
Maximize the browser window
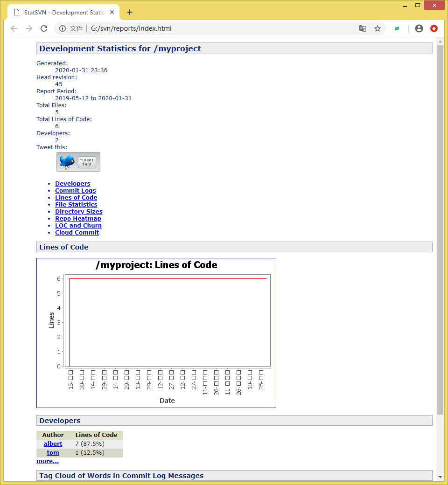pos(418,6)
